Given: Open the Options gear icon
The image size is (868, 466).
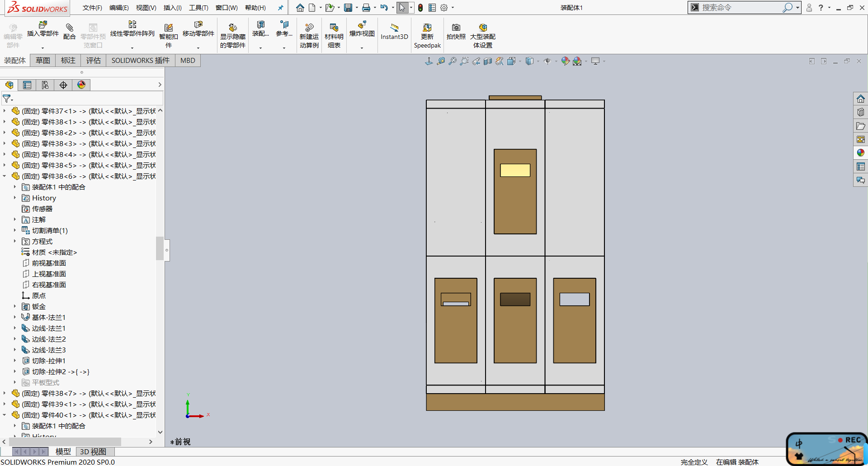Looking at the screenshot, I should (x=444, y=8).
